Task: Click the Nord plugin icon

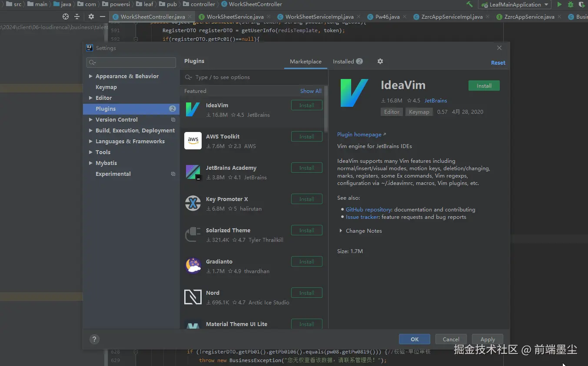Action: (193, 297)
